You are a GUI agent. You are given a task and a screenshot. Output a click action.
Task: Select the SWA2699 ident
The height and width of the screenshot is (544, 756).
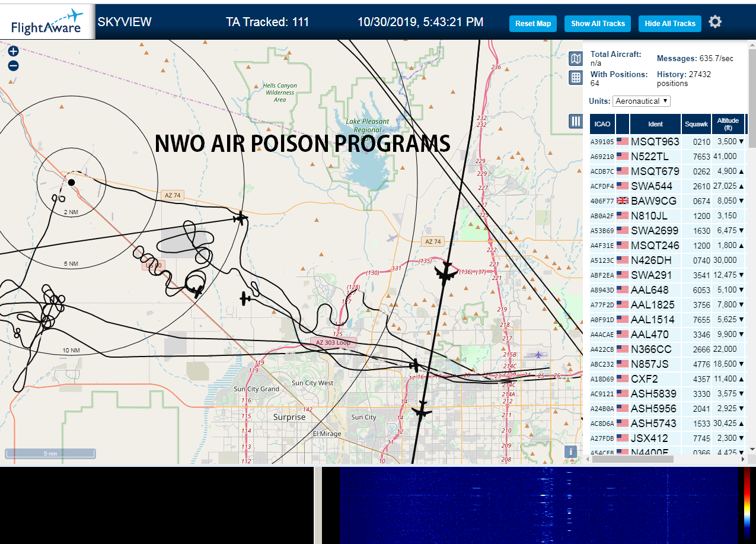[655, 230]
